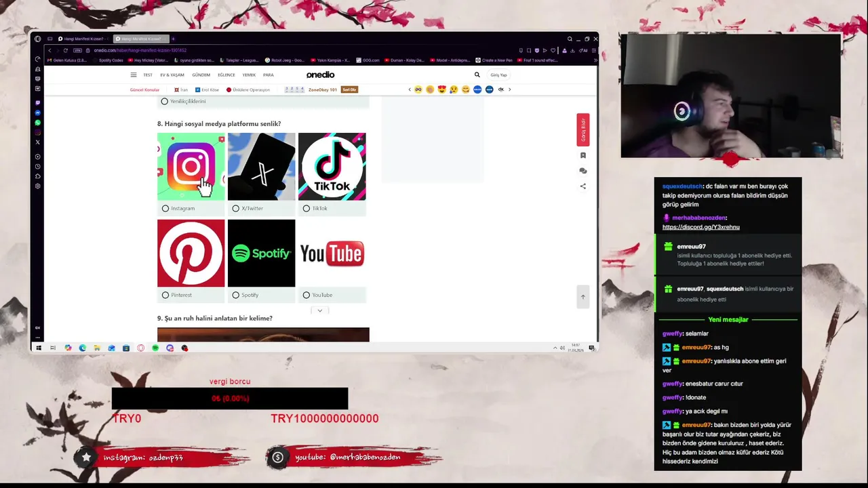Viewport: 868px width, 488px height.
Task: Open the Spotify Codes bookmark
Action: pyautogui.click(x=108, y=60)
